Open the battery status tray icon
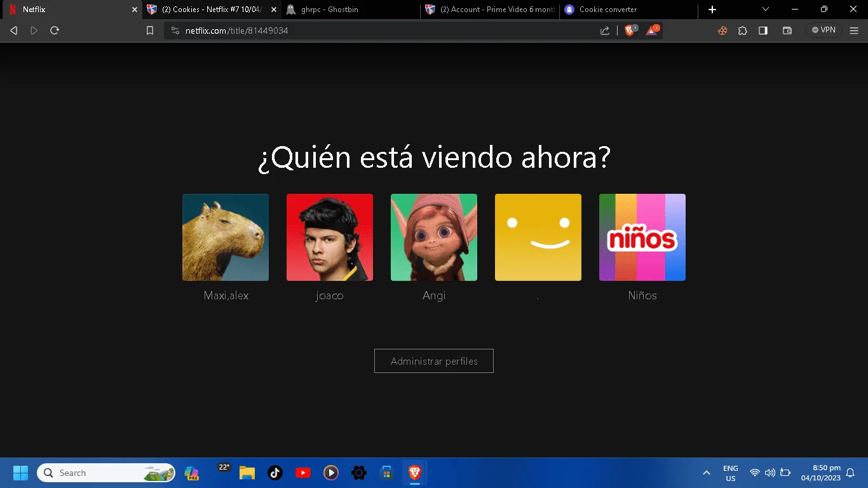 (x=785, y=473)
